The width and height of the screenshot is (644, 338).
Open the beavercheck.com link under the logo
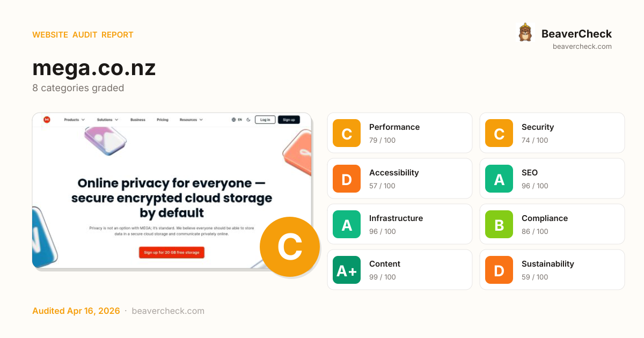[x=582, y=47]
